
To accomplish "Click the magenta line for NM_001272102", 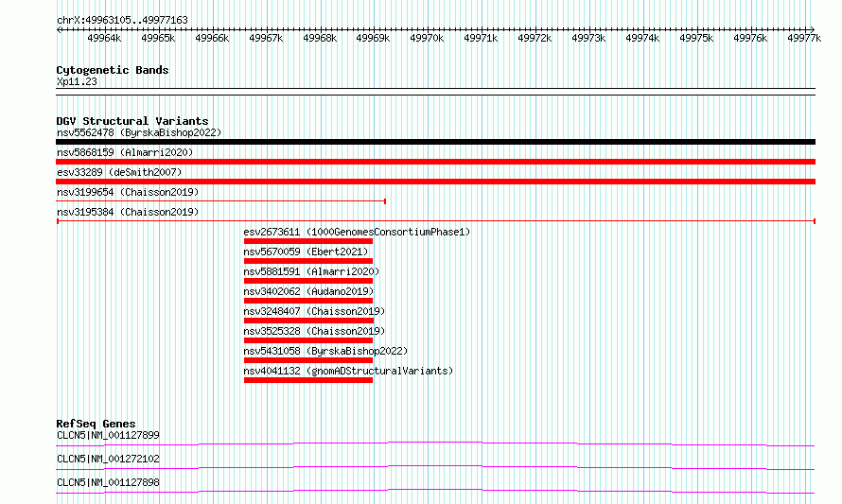I will [435, 466].
